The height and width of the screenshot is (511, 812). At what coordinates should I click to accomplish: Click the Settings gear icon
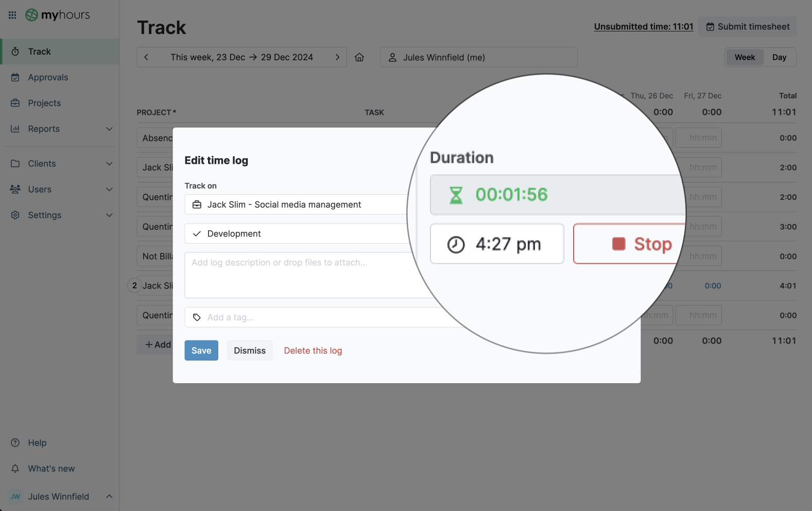coord(15,215)
